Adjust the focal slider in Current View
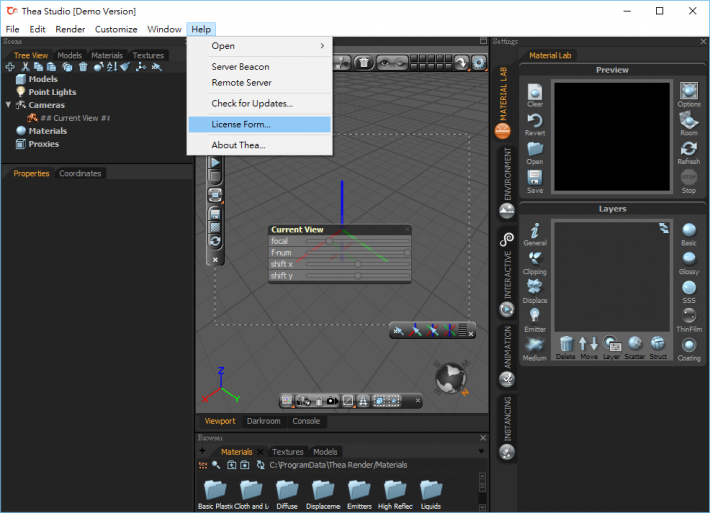Viewport: 710px width, 513px height. pyautogui.click(x=330, y=241)
